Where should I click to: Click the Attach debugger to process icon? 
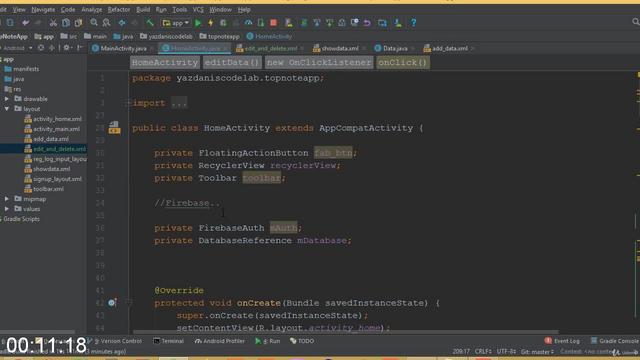point(261,23)
